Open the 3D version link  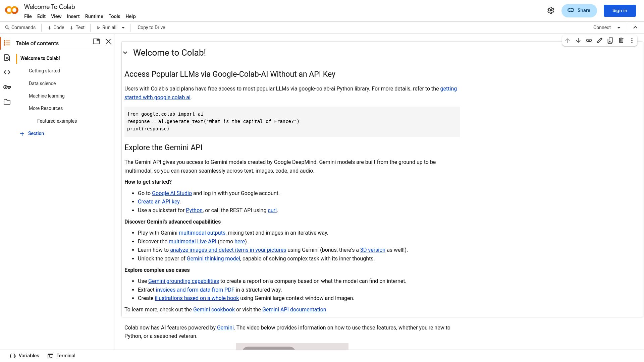click(x=373, y=250)
